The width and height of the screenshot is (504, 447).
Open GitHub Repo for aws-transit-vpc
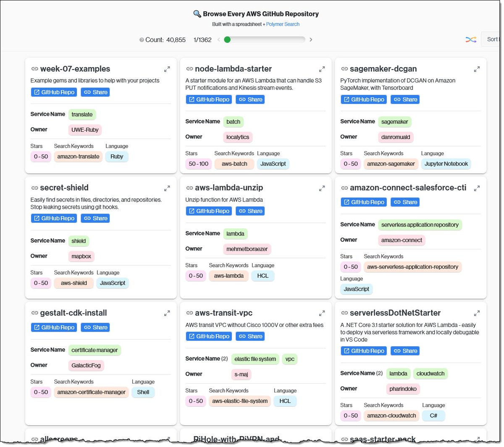pos(209,336)
